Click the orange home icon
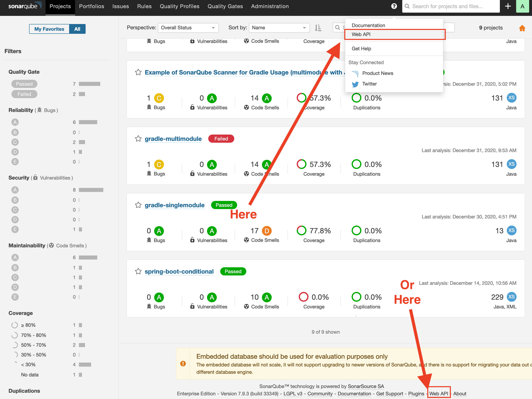 [522, 28]
